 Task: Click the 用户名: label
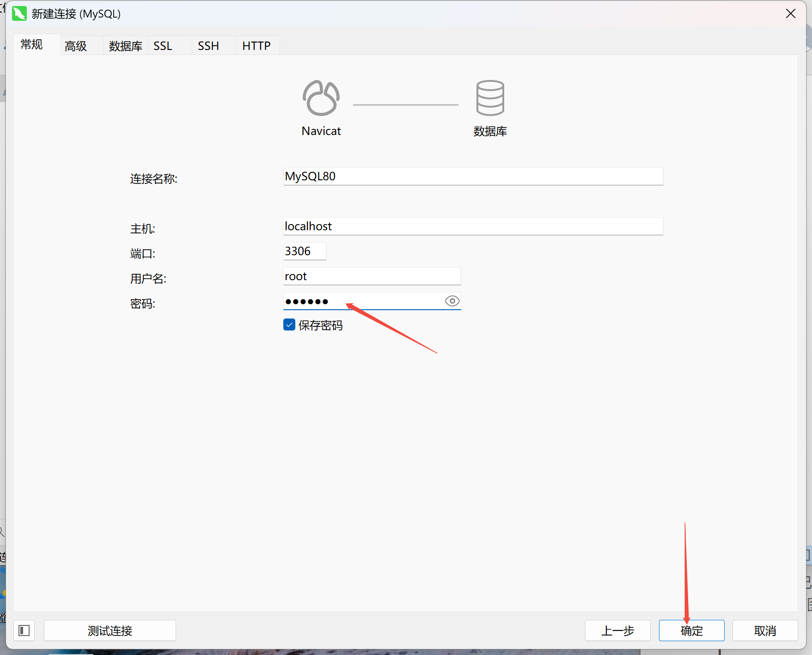point(148,278)
